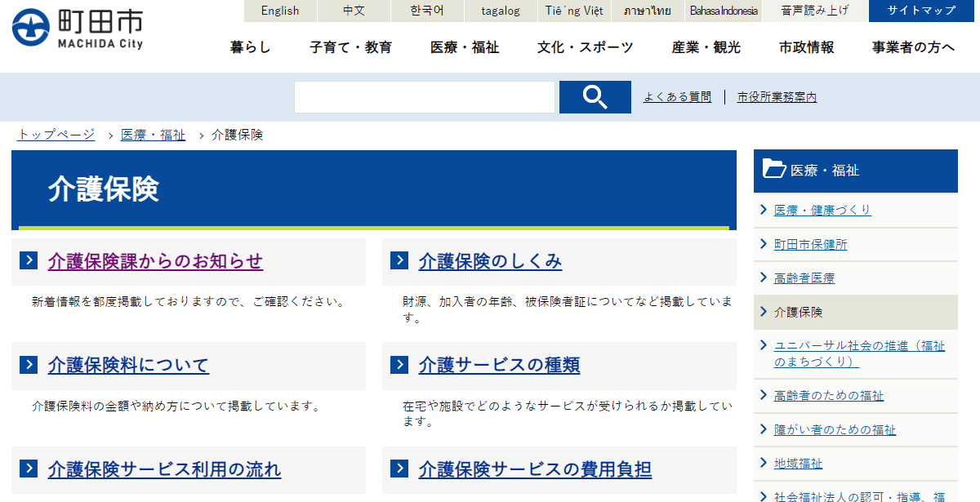
Task: Go to トップページ in breadcrumb
Action: tap(56, 135)
